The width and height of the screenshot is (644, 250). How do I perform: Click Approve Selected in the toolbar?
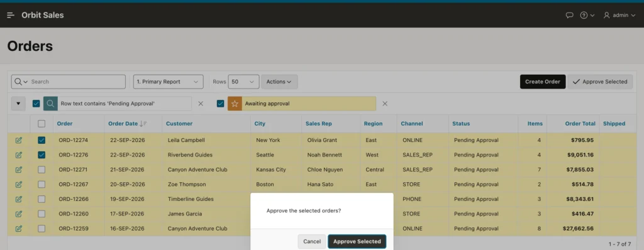point(600,82)
